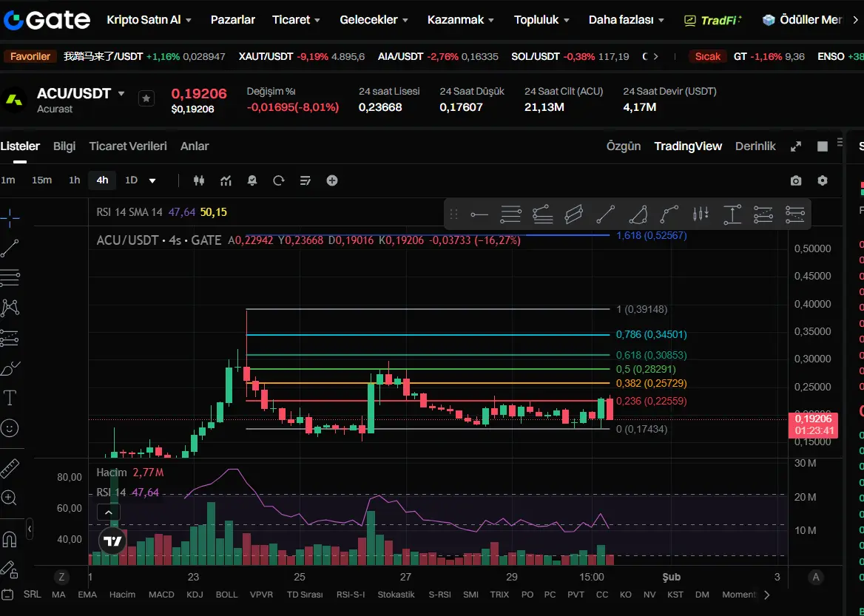The width and height of the screenshot is (864, 616).
Task: Open more timeframes dropdown next to 1D
Action: (152, 180)
